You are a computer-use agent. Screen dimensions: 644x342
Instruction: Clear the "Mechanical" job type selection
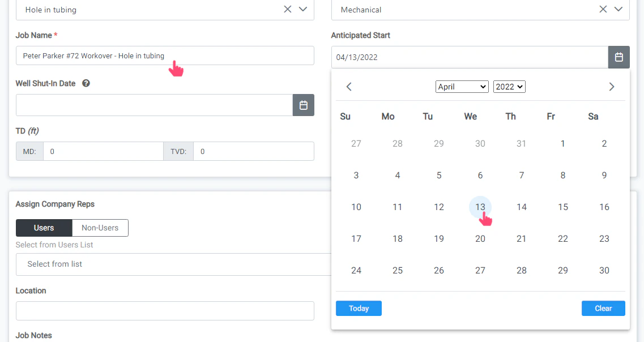(x=603, y=9)
